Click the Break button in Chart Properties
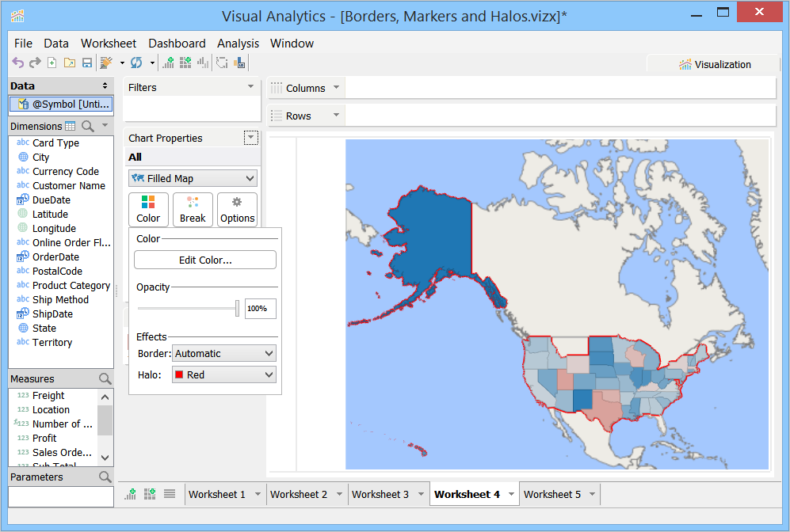Image resolution: width=790 pixels, height=532 pixels. tap(193, 209)
